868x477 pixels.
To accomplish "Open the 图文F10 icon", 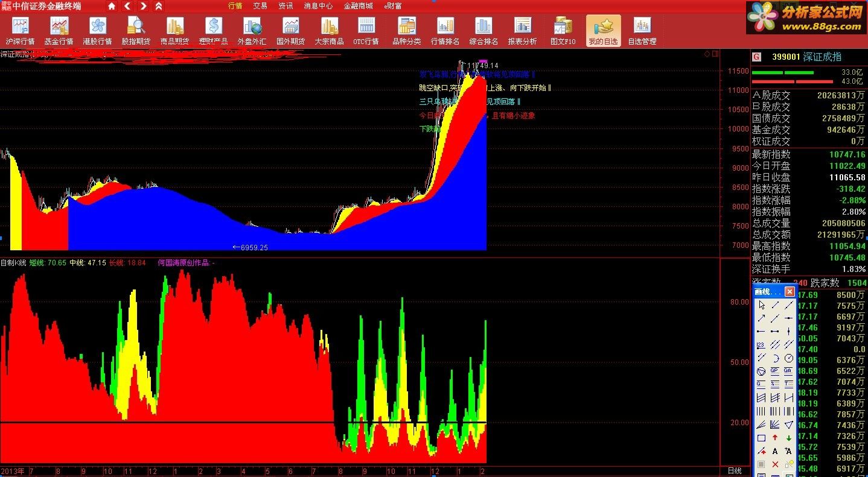I will [563, 31].
